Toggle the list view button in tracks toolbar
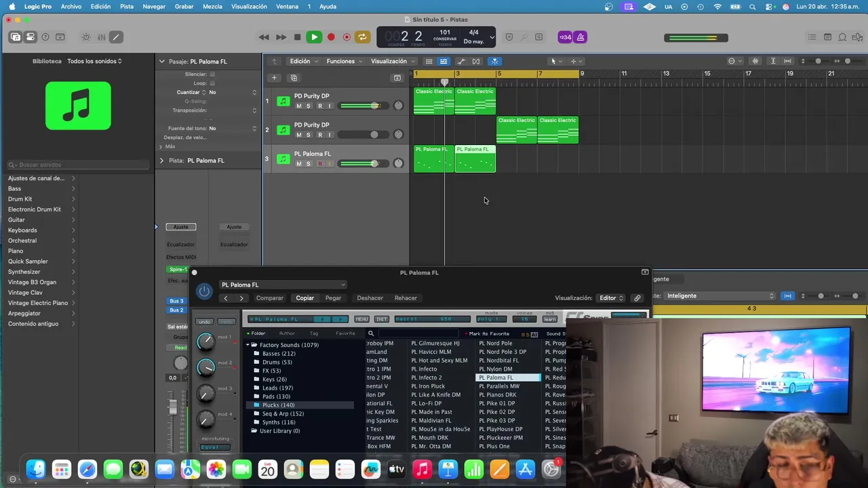This screenshot has height=488, width=868. tap(443, 61)
